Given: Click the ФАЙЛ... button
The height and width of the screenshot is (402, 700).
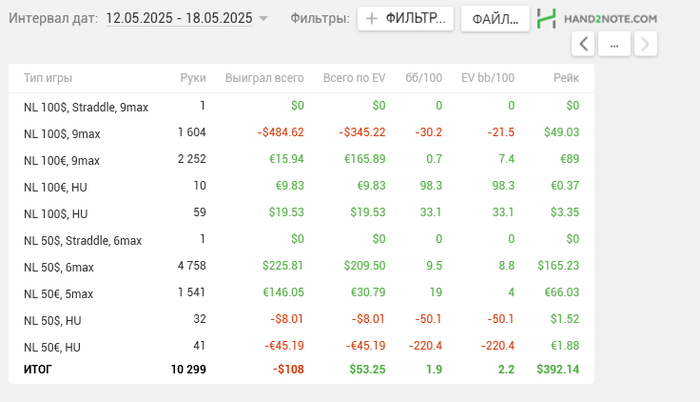Looking at the screenshot, I should coord(495,18).
